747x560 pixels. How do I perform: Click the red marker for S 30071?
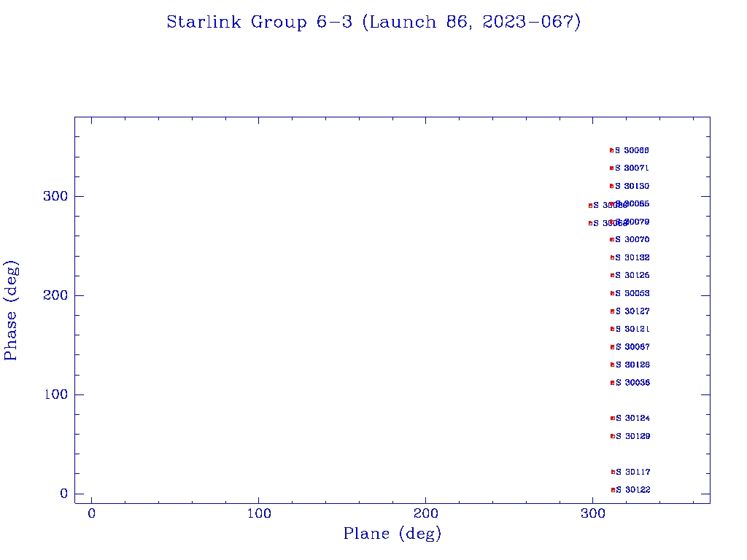612,168
